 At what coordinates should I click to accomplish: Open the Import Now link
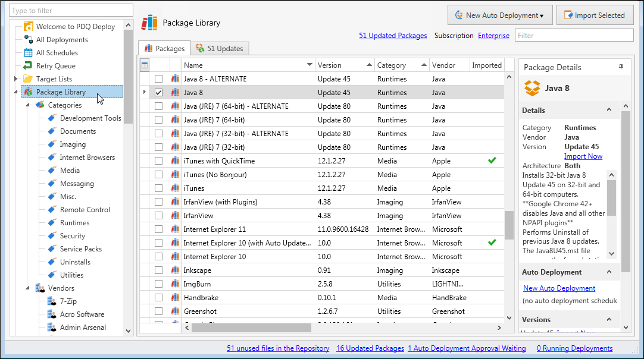583,156
